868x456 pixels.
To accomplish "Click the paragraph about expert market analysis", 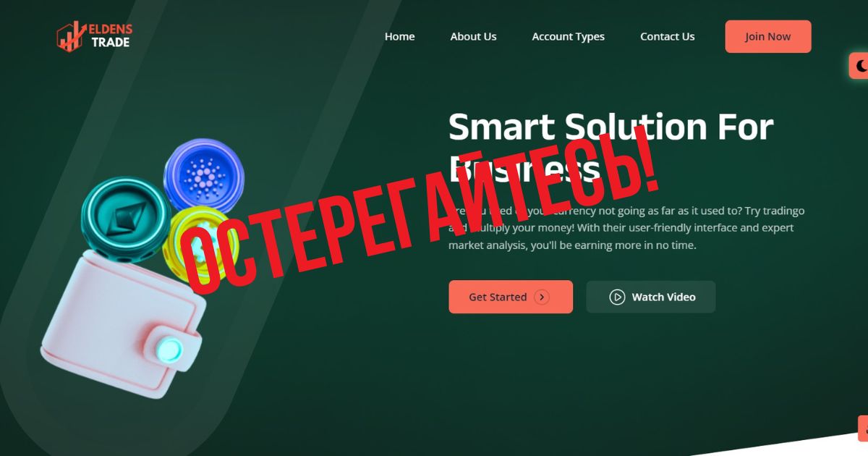I will point(626,228).
